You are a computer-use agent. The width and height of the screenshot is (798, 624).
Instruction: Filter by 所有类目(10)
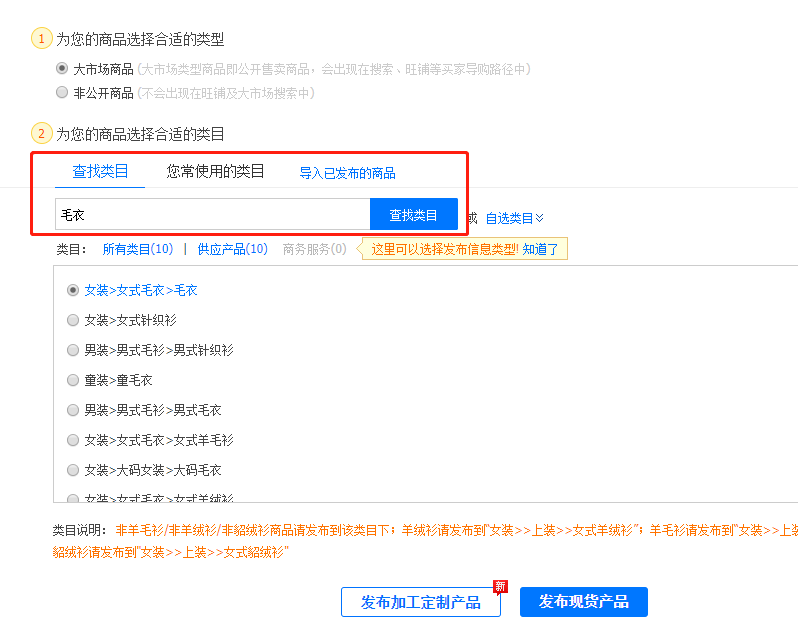point(137,249)
